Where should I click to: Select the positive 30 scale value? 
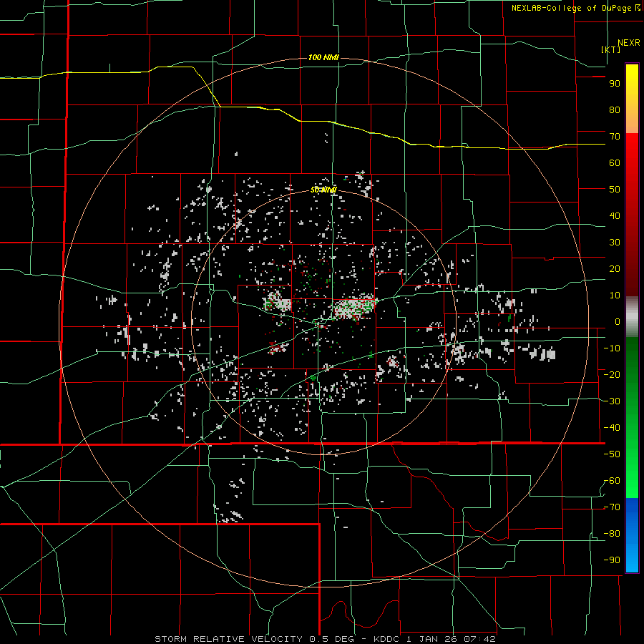[x=615, y=243]
